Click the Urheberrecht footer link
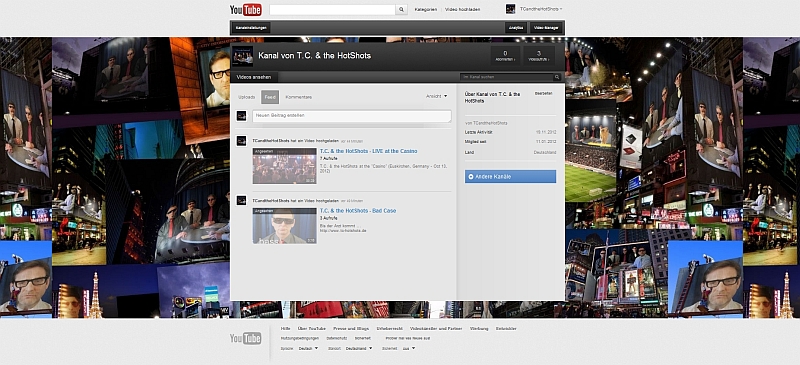Viewport: 800px width, 365px height. pyautogui.click(x=389, y=329)
